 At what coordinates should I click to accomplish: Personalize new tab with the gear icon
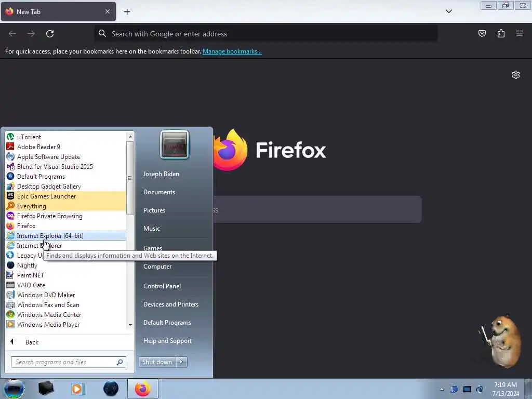(516, 75)
